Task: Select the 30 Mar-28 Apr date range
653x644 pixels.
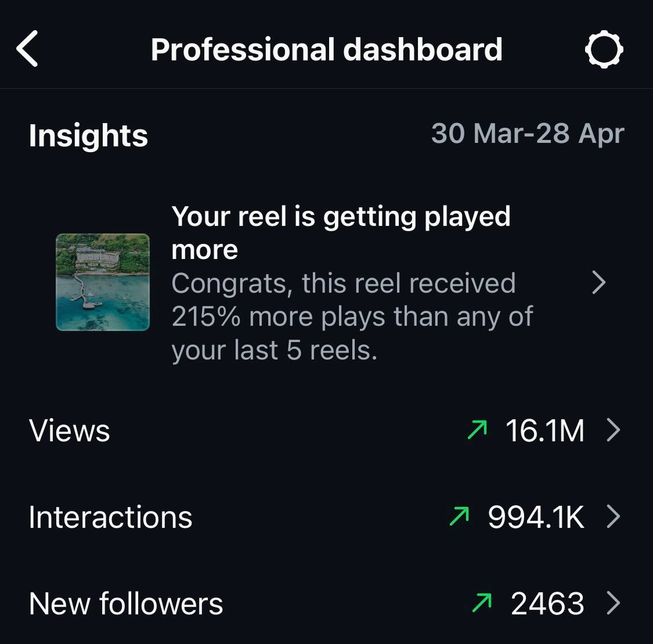Action: (x=528, y=134)
